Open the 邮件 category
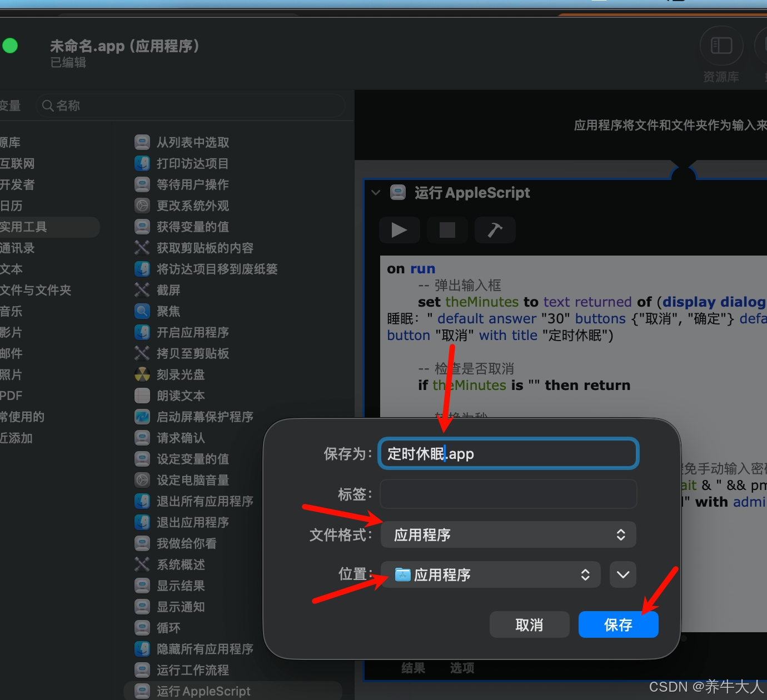 11,354
